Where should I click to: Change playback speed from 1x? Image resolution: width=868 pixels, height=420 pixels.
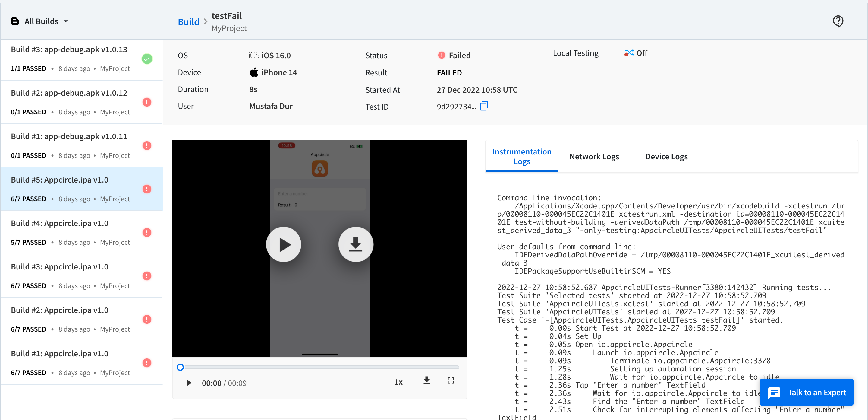398,382
